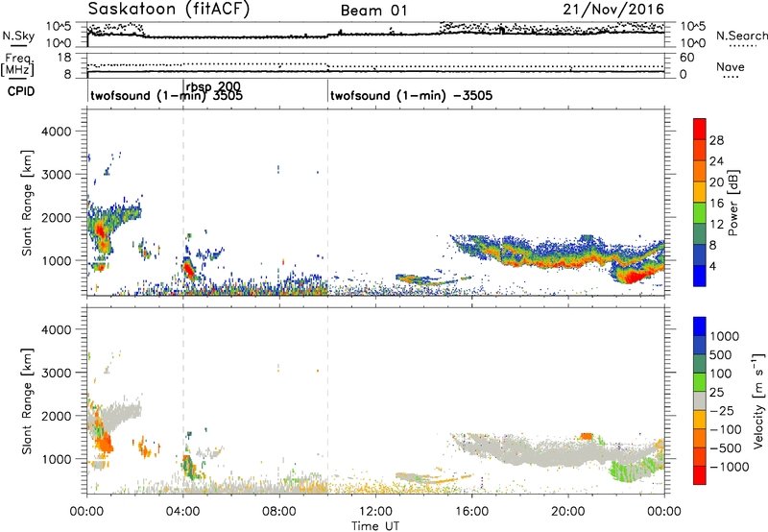Screen dimensions: 768x532
Task: Click the "18" tick label on the frequency axis
Action: [x=63, y=58]
